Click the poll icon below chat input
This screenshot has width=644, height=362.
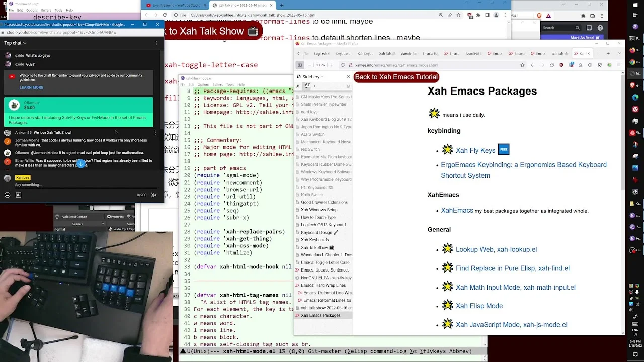pos(19,195)
